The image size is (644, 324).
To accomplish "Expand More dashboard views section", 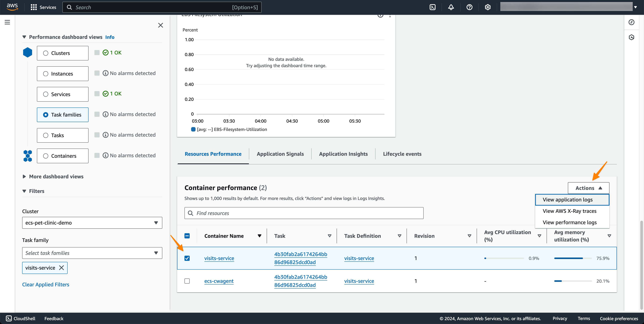I will coord(56,176).
